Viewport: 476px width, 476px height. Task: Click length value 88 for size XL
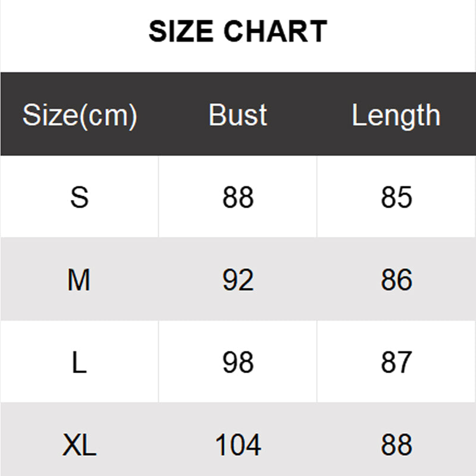pyautogui.click(x=396, y=444)
